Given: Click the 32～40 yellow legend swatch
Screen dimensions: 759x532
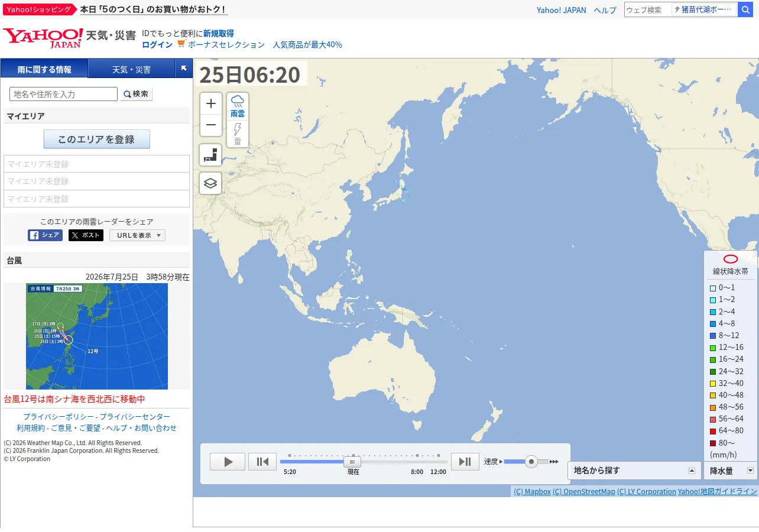Looking at the screenshot, I should point(713,383).
